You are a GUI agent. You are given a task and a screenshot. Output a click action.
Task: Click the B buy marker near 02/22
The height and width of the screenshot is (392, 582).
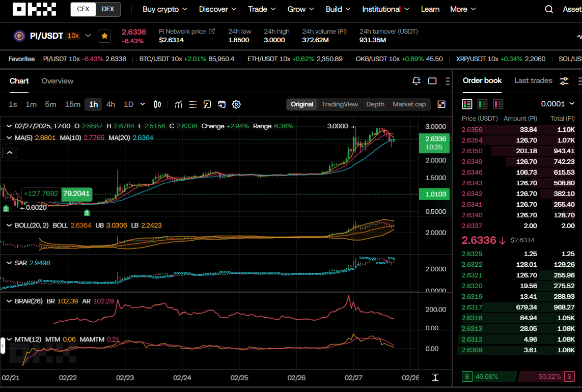(87, 213)
